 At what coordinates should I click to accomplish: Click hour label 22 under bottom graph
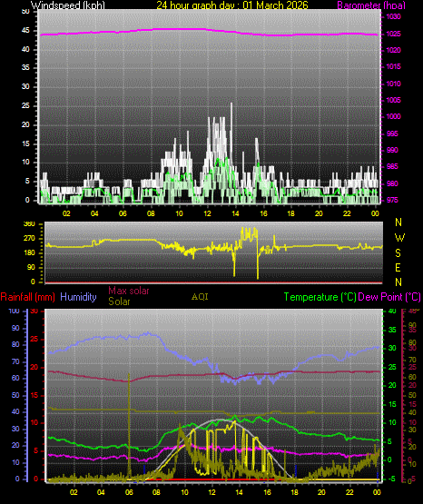pyautogui.click(x=349, y=492)
